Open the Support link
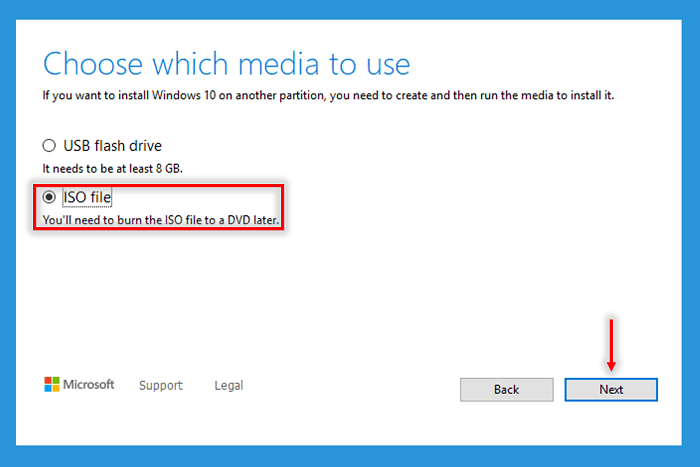 pyautogui.click(x=161, y=385)
